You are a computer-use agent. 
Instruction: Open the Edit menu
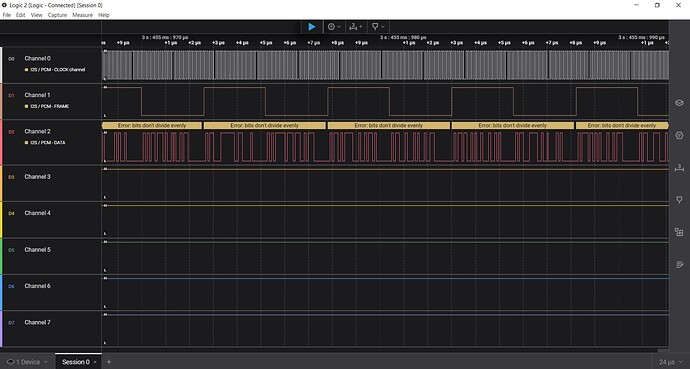coord(21,15)
